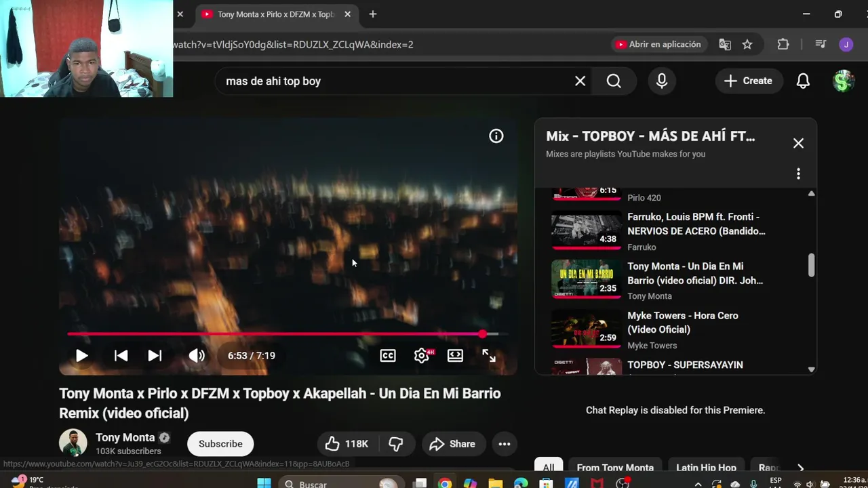Share the video

pos(452,444)
